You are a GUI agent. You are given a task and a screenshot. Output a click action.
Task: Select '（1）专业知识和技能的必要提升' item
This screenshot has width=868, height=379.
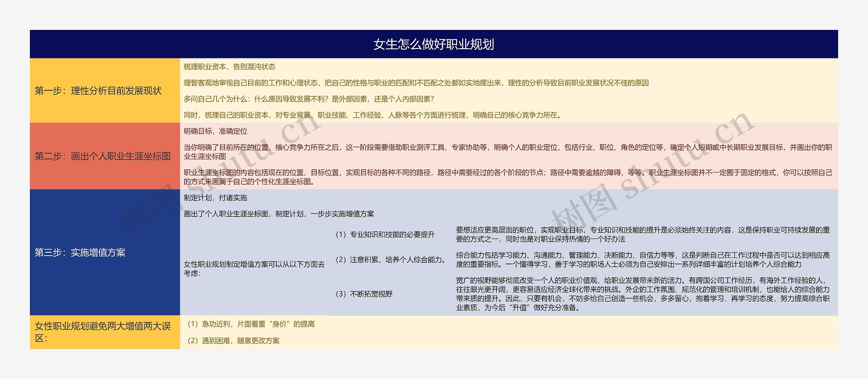(384, 234)
